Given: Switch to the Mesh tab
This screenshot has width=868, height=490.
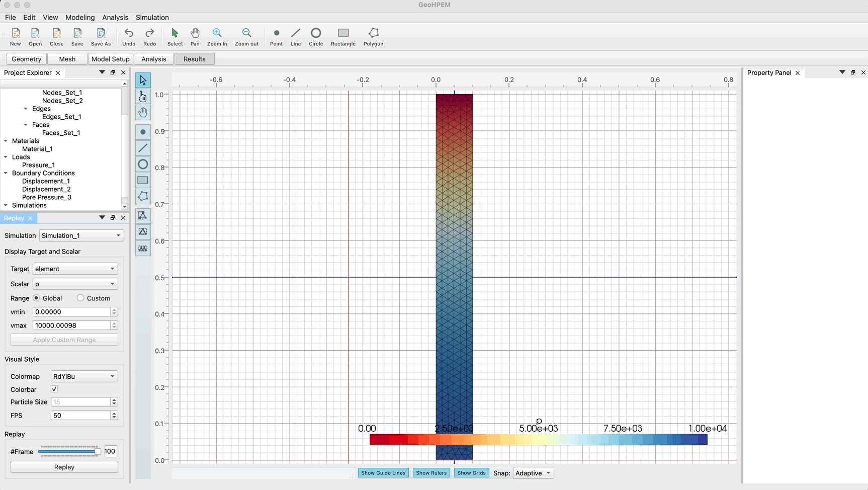Looking at the screenshot, I should (67, 59).
